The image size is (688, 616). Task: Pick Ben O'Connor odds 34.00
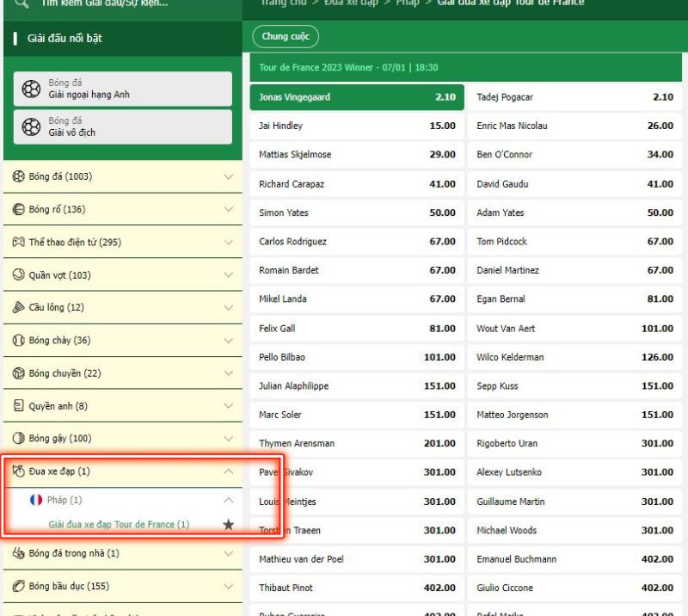click(574, 155)
